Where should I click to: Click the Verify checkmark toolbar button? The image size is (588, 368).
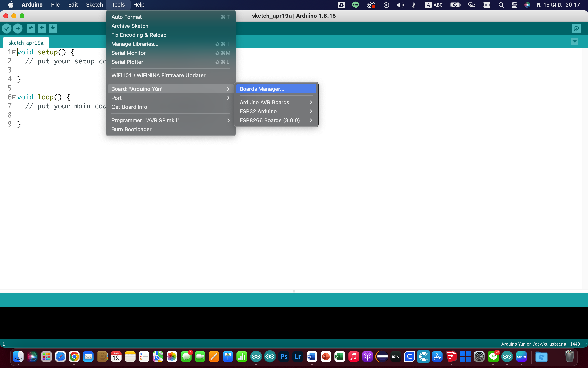(7, 28)
